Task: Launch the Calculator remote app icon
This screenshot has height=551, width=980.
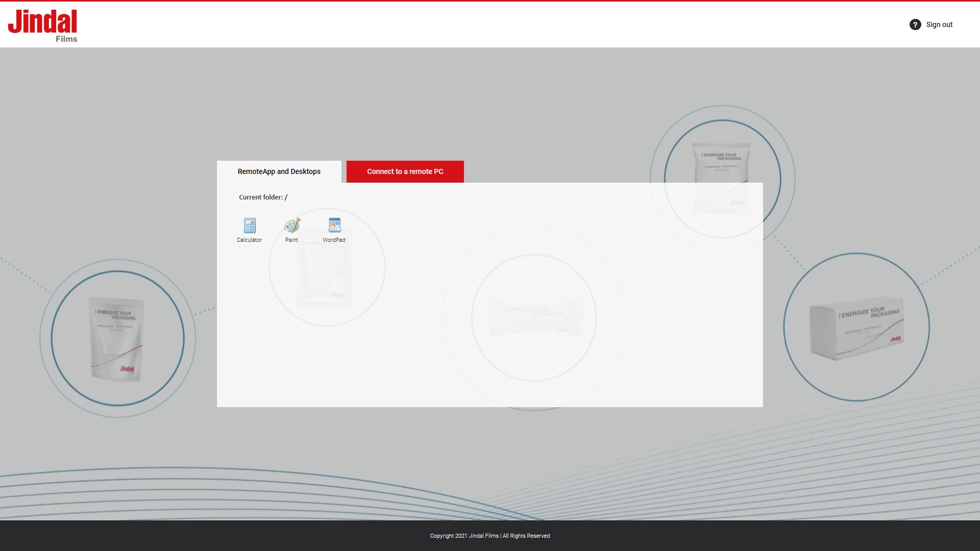Action: click(250, 225)
